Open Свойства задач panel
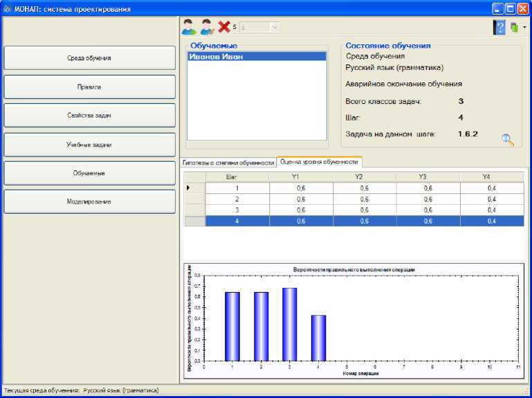This screenshot has width=532, height=398. tap(89, 116)
